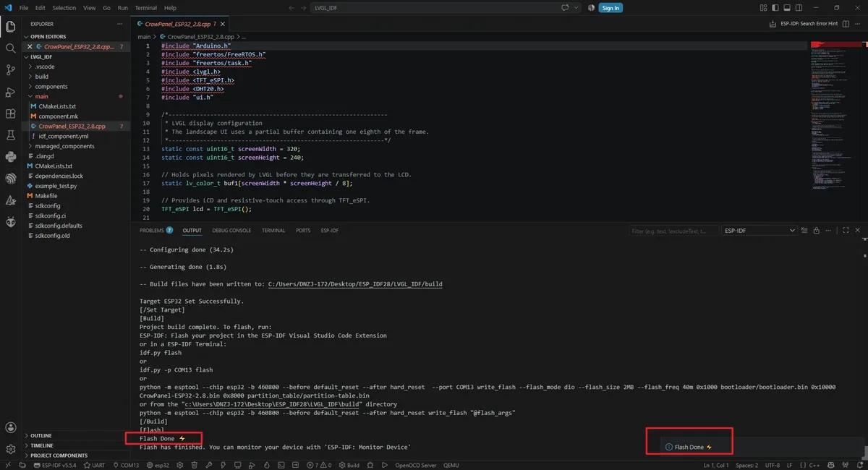868x470 pixels.
Task: Click the ESP-IDF SDK configuration editor gear in status bar
Action: pyautogui.click(x=179, y=465)
